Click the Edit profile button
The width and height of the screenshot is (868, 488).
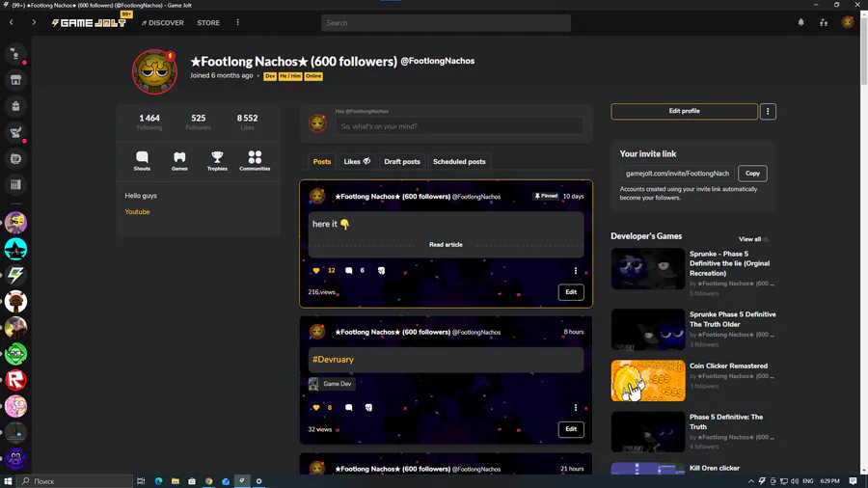684,111
